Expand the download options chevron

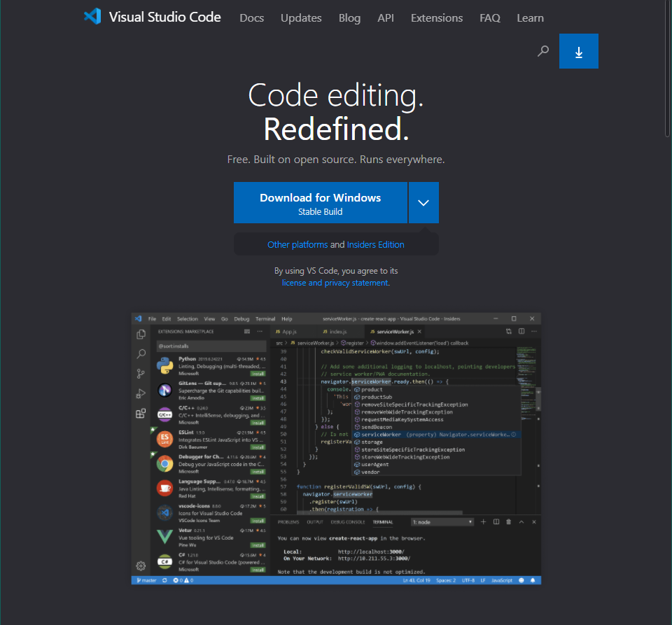click(x=423, y=203)
